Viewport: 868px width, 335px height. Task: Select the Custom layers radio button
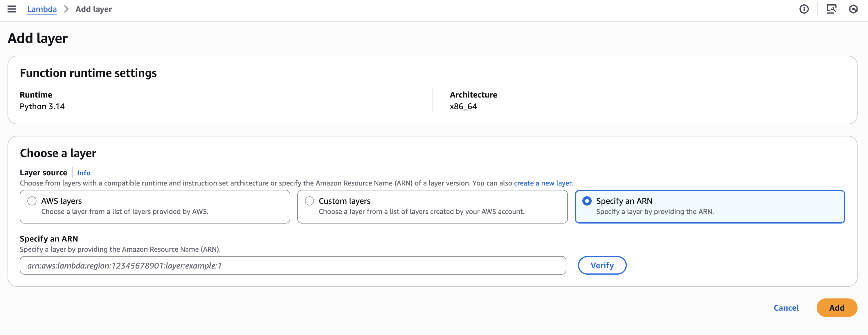(309, 201)
